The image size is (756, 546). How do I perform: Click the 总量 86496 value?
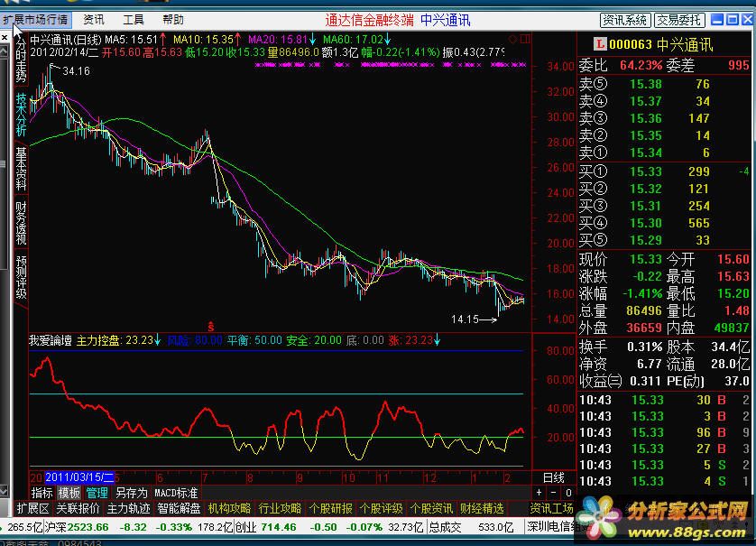click(x=644, y=310)
